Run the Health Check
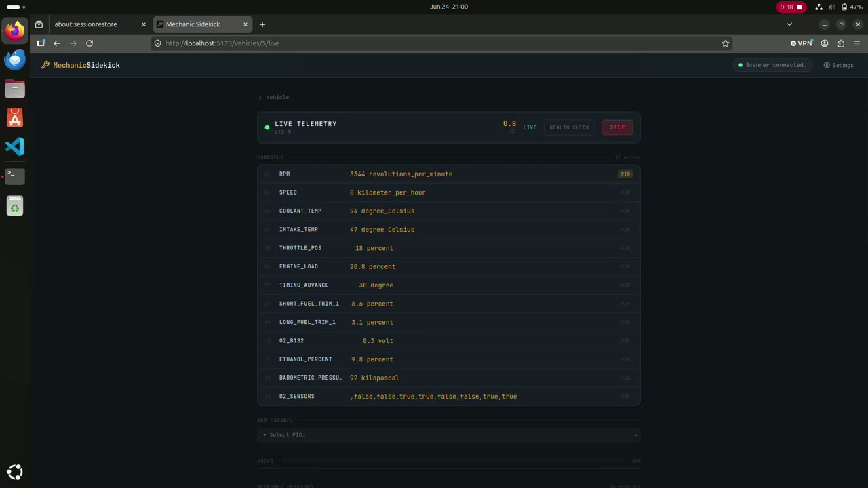The image size is (868, 488). click(569, 127)
